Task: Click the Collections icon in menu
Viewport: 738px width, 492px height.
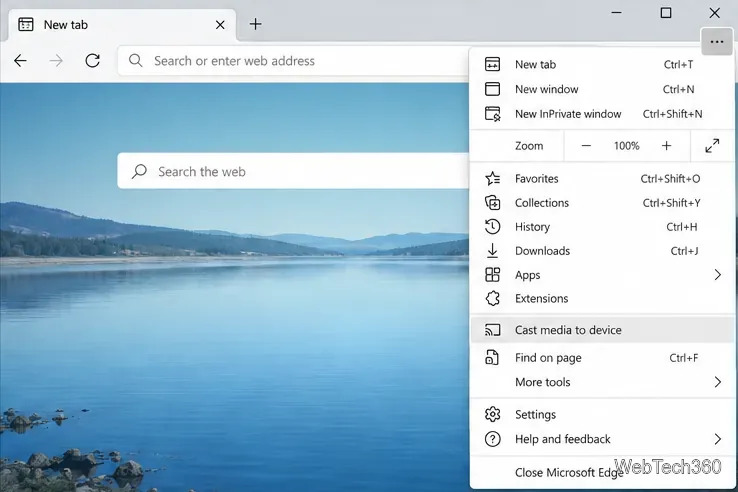Action: coord(492,203)
